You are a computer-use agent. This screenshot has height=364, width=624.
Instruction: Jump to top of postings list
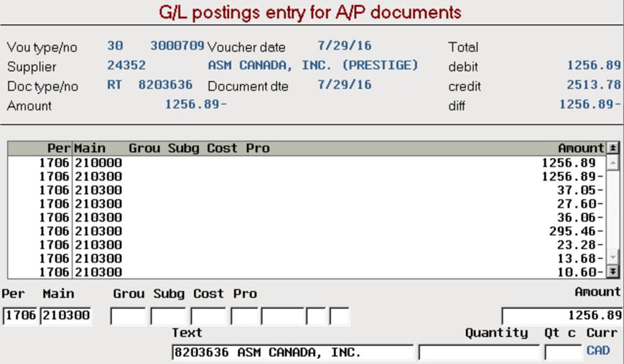(613, 149)
